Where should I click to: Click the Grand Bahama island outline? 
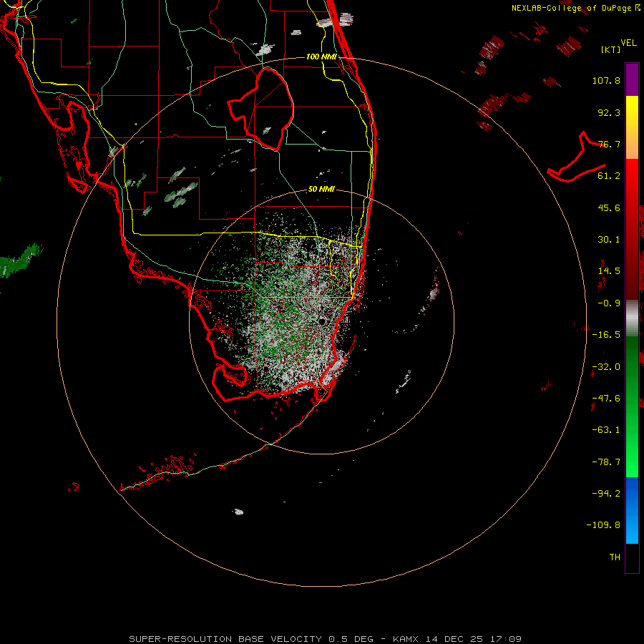(x=576, y=158)
